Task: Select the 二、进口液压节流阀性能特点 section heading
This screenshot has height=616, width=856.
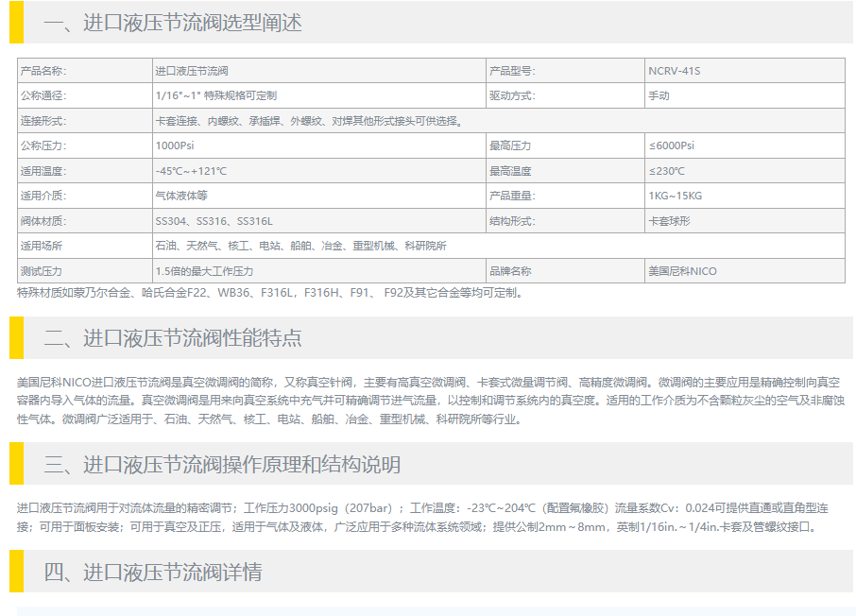Action: [x=173, y=338]
